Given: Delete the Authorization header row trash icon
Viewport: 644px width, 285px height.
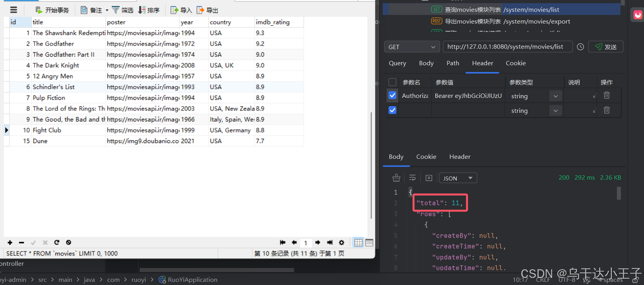Looking at the screenshot, I should (x=607, y=95).
